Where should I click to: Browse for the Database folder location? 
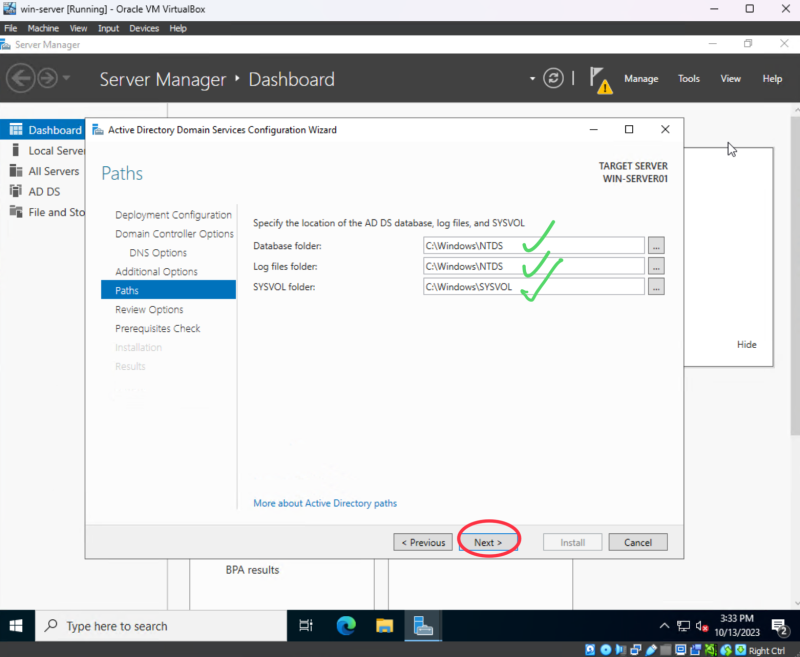tap(656, 245)
